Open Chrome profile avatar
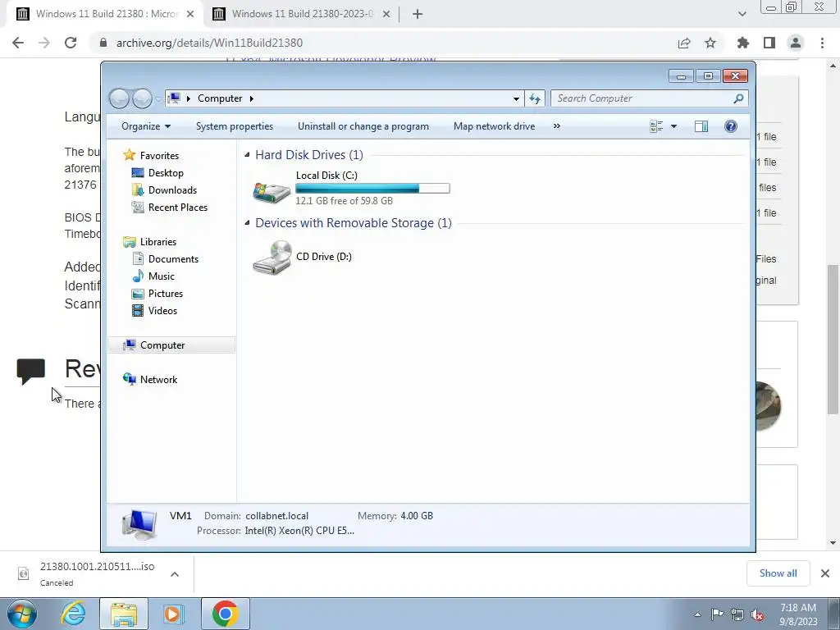Viewport: 840px width, 630px height. point(796,43)
